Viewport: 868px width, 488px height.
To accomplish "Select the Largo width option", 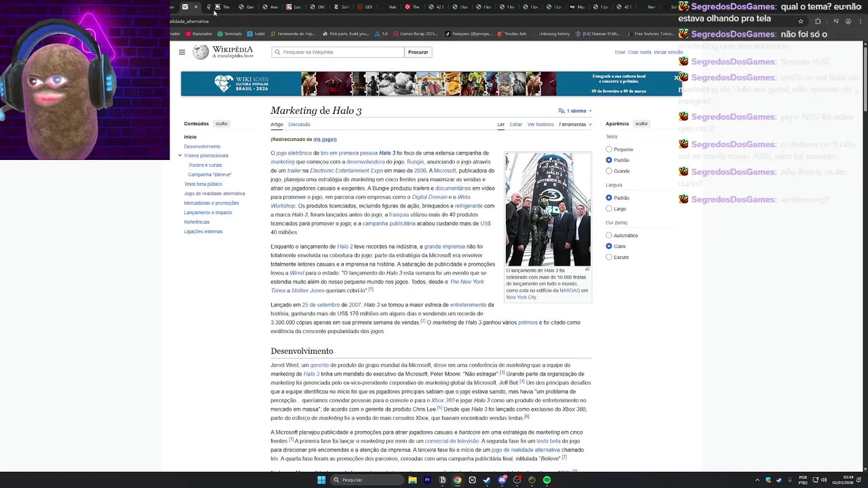I will [x=609, y=209].
